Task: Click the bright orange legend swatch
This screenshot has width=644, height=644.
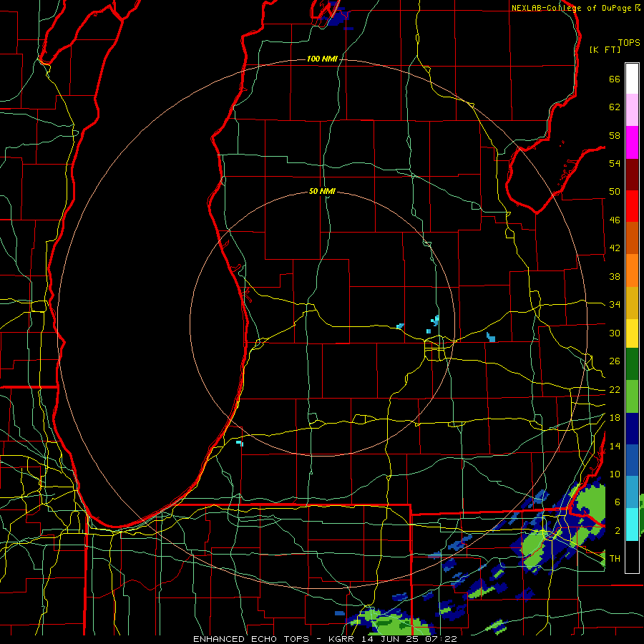Action: 632,270
